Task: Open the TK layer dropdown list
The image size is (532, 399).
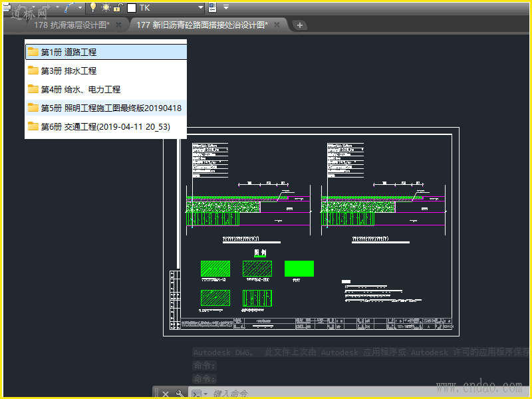Action: click(200, 7)
